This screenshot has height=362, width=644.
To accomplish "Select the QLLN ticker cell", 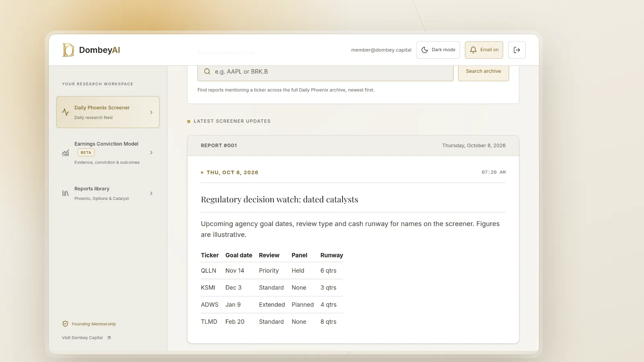I will (x=208, y=271).
